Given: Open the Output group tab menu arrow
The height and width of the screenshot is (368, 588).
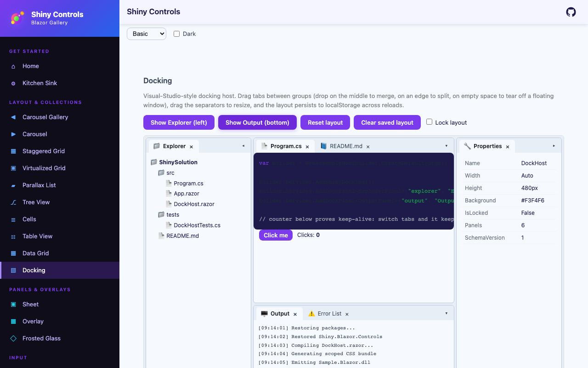Looking at the screenshot, I should click(447, 313).
